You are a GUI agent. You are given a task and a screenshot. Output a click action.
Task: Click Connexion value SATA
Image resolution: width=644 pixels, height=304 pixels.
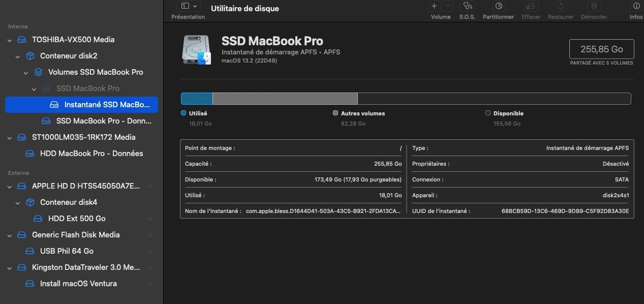[622, 179]
